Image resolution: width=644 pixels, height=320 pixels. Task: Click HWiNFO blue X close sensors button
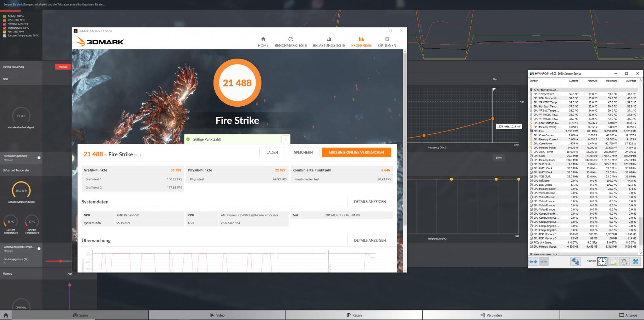(636, 261)
